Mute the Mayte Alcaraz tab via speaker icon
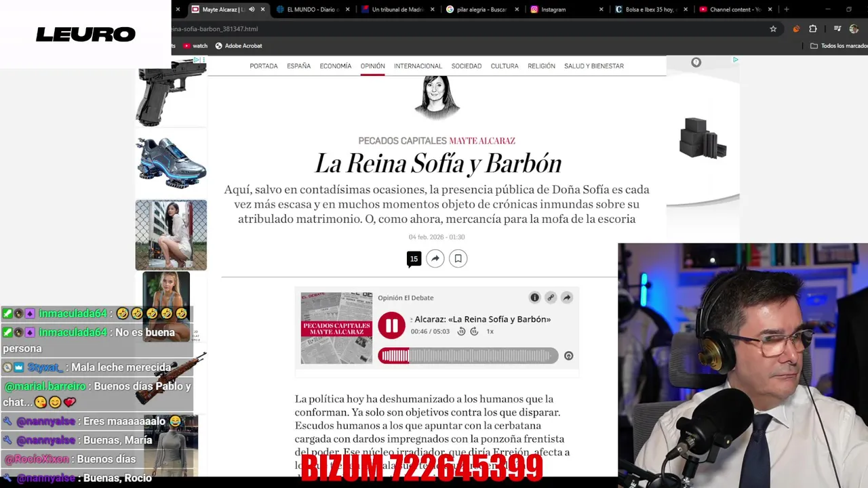This screenshot has height=488, width=868. pyautogui.click(x=252, y=9)
